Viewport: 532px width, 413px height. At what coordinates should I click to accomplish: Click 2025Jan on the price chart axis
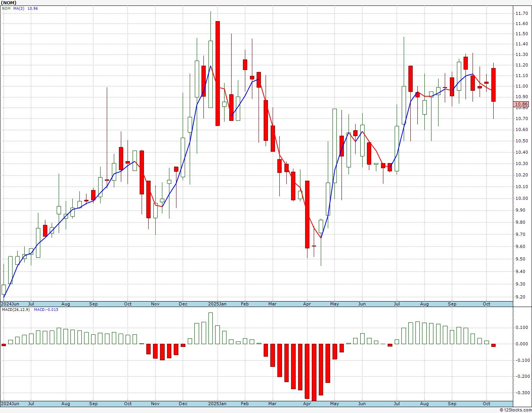pyautogui.click(x=217, y=304)
